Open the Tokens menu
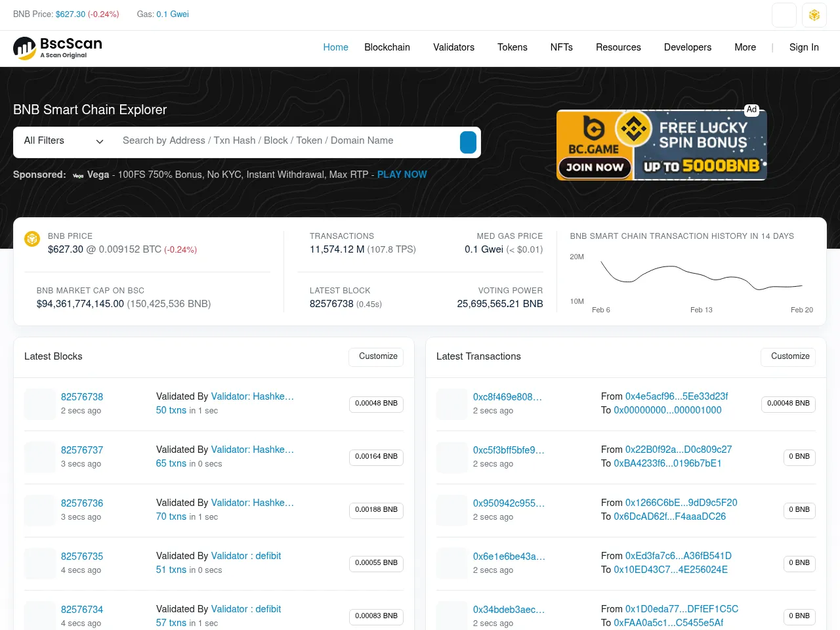The height and width of the screenshot is (630, 840). (512, 47)
